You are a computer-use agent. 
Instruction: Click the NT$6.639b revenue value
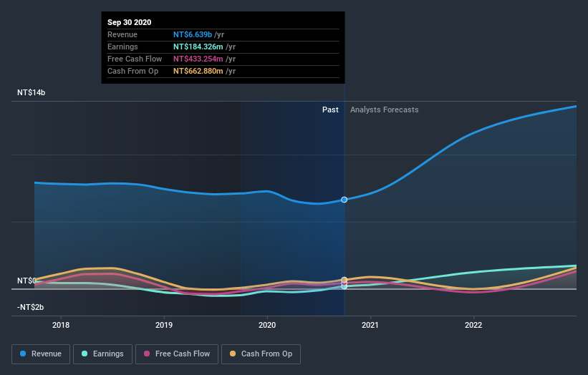(193, 34)
